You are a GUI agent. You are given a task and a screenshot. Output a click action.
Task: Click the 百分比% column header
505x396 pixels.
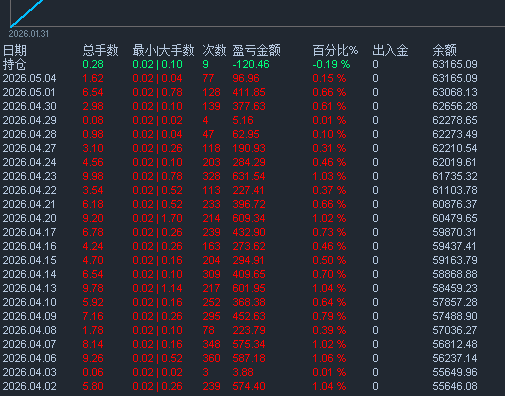click(335, 50)
